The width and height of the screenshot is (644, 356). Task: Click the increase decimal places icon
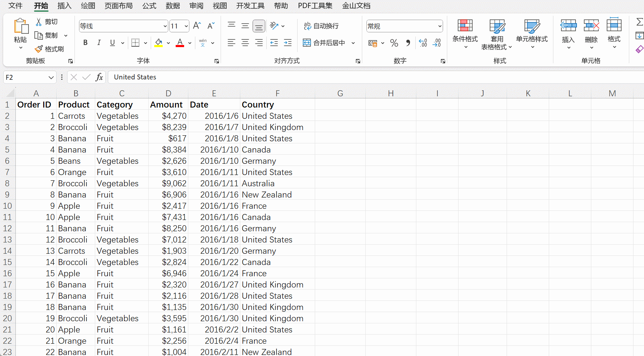(x=423, y=43)
